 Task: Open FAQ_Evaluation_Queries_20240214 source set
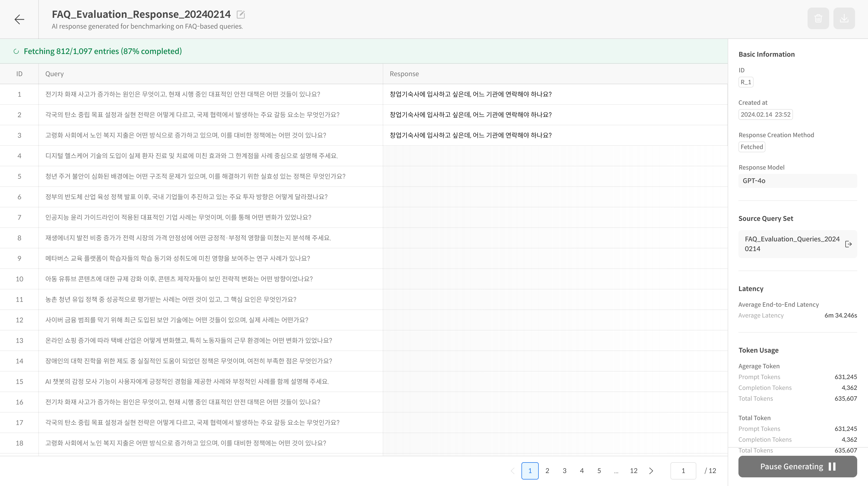[792, 244]
